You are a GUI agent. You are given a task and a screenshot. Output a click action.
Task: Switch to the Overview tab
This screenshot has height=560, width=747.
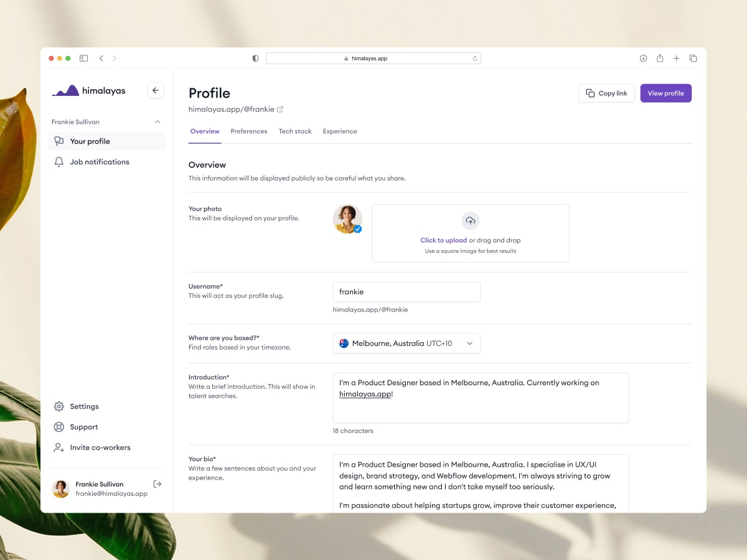click(205, 131)
